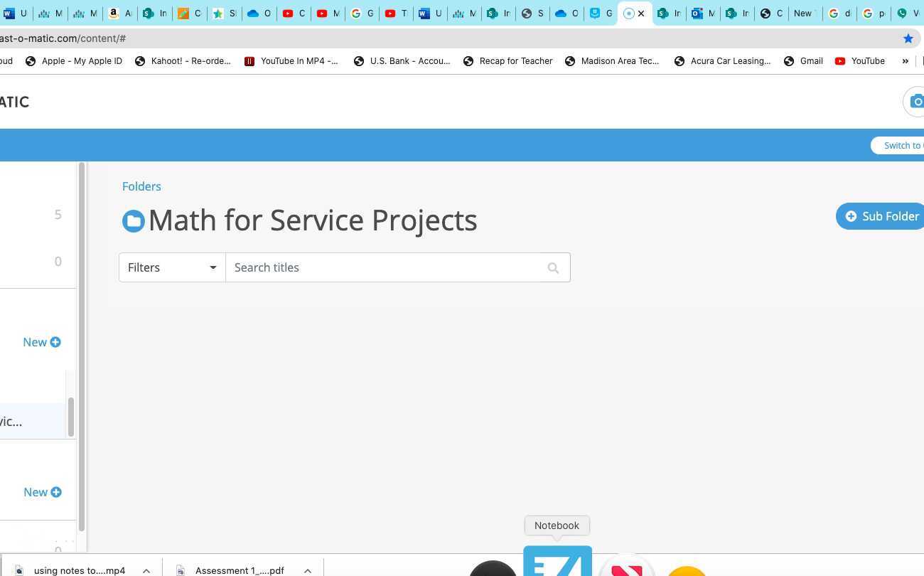
Task: Click the search magnifier icon in Search titles
Action: [553, 267]
